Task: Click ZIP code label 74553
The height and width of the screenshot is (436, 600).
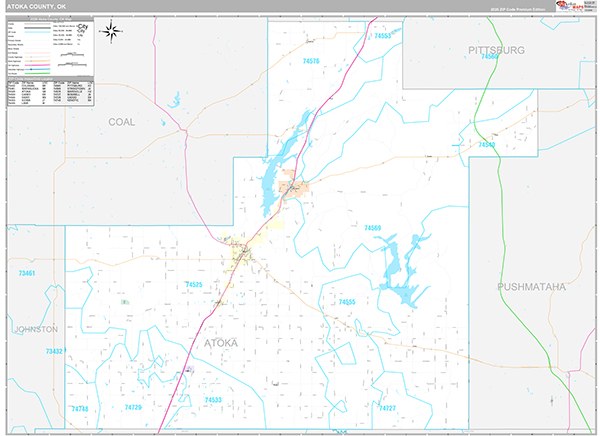Action: coord(383,36)
